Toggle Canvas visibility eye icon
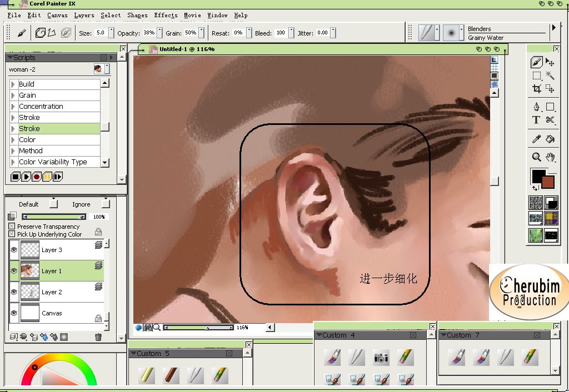The height and width of the screenshot is (392, 569). (14, 313)
